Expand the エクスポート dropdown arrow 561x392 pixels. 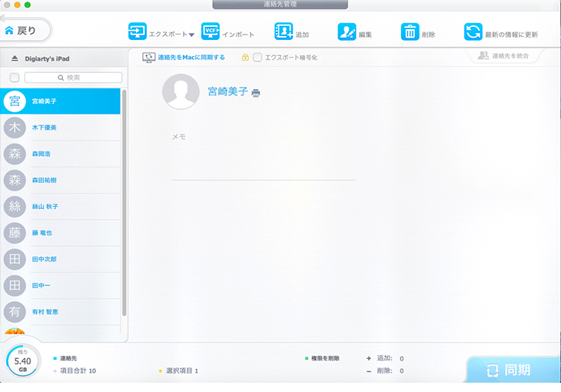pyautogui.click(x=191, y=35)
